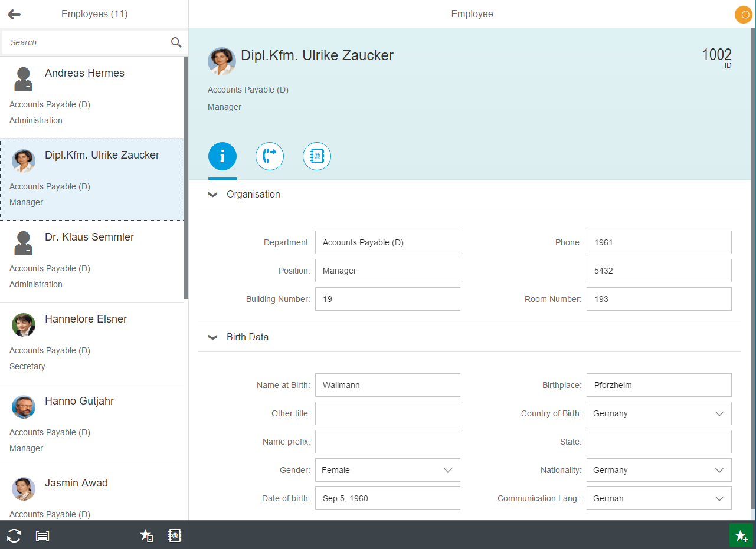Image resolution: width=756 pixels, height=549 pixels.
Task: Click the list view icon in footer
Action: (x=42, y=535)
